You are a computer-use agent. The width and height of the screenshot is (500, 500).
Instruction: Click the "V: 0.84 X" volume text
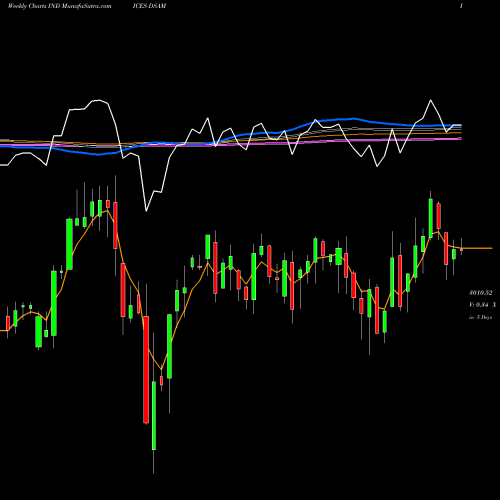(482, 305)
